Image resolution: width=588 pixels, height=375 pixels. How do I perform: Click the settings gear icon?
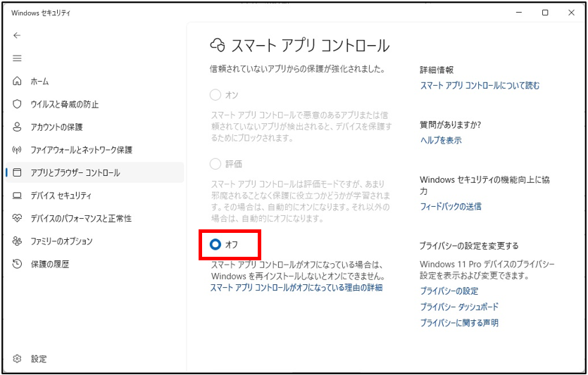[x=17, y=359]
